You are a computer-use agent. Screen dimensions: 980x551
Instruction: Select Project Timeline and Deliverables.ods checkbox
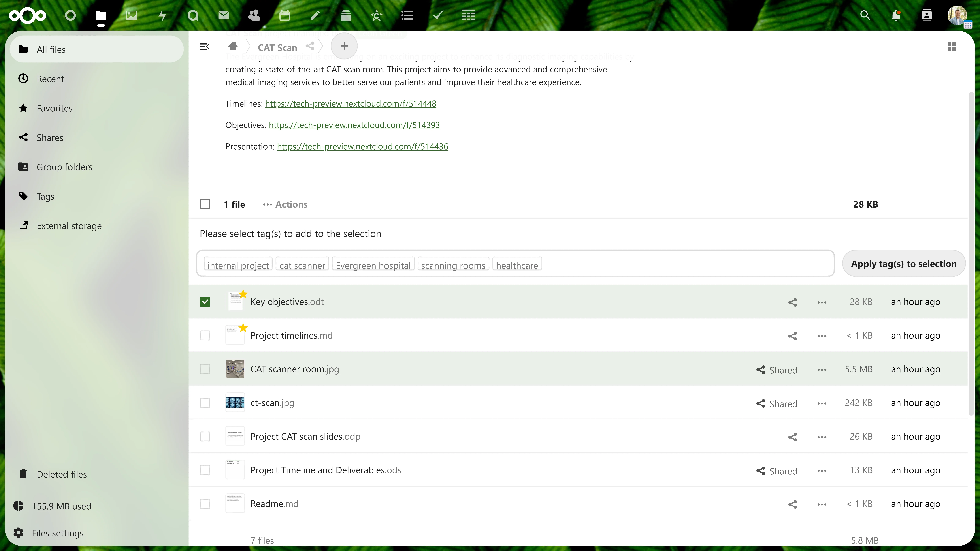tap(205, 470)
